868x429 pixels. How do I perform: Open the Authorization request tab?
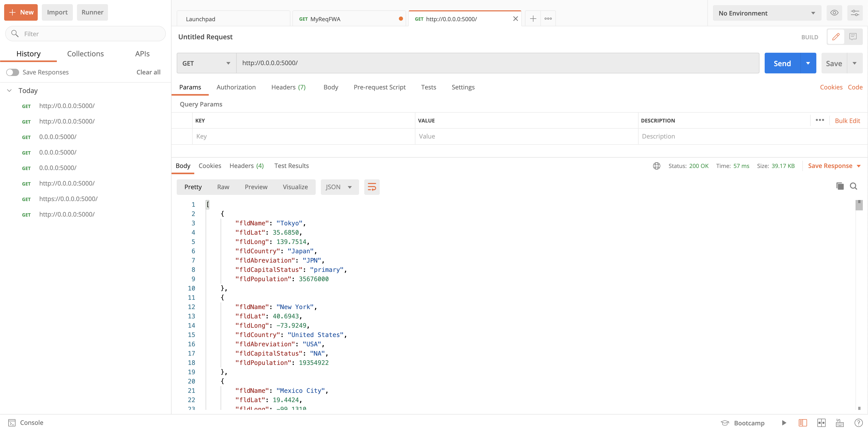[x=236, y=87]
